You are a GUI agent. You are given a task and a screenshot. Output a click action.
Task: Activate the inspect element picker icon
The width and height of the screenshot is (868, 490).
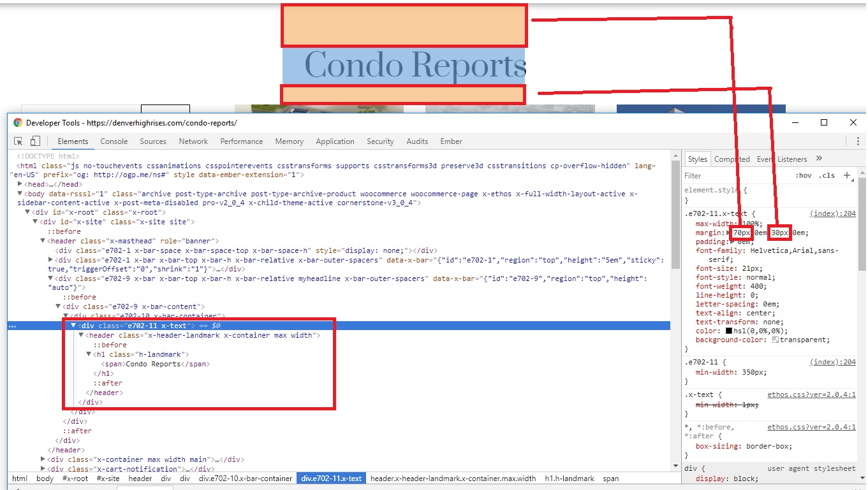click(x=18, y=141)
